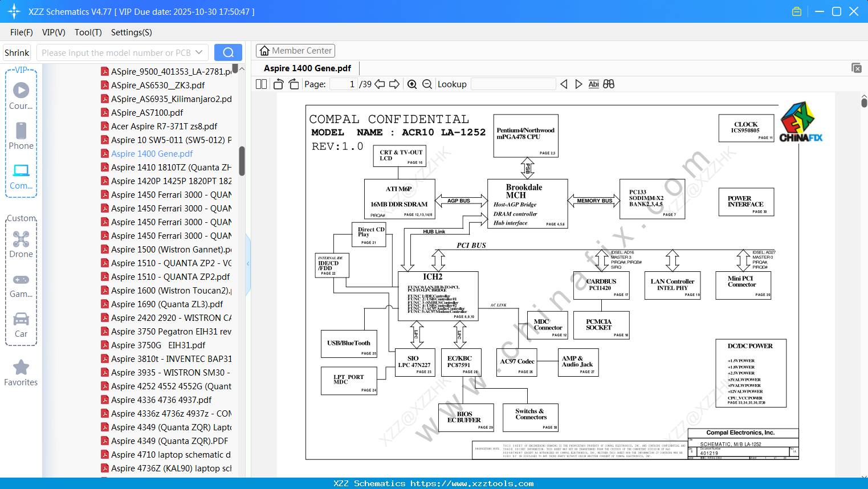The image size is (868, 489).
Task: Open the Phone category
Action: 21,136
